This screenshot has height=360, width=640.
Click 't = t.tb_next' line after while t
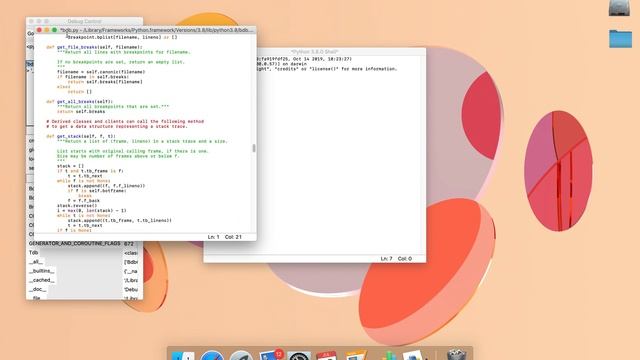[85, 225]
